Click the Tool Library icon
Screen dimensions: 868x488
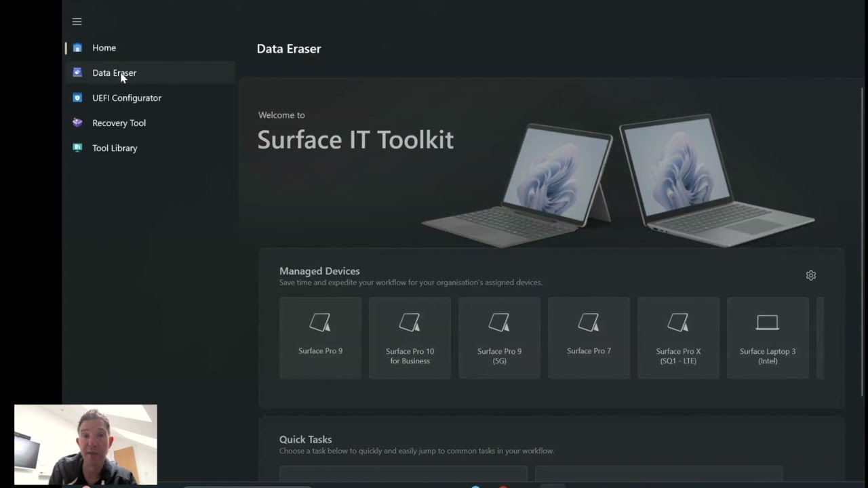pos(77,148)
